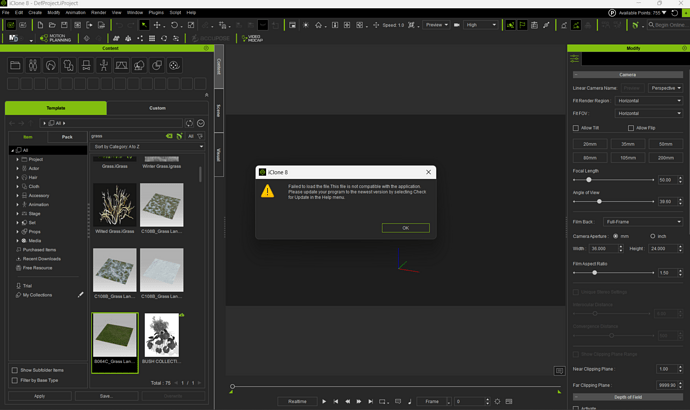Set the 35mm lens preset
This screenshot has width=690, height=410.
click(628, 144)
